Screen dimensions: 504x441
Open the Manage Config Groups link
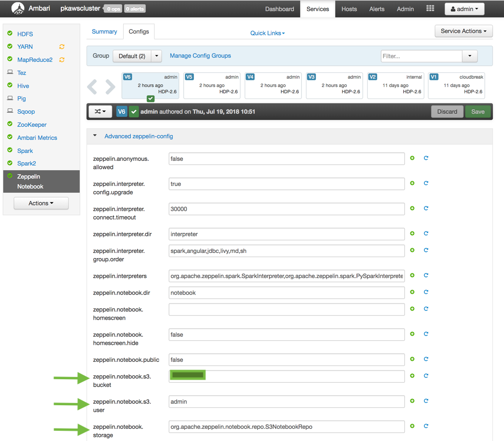click(x=200, y=56)
